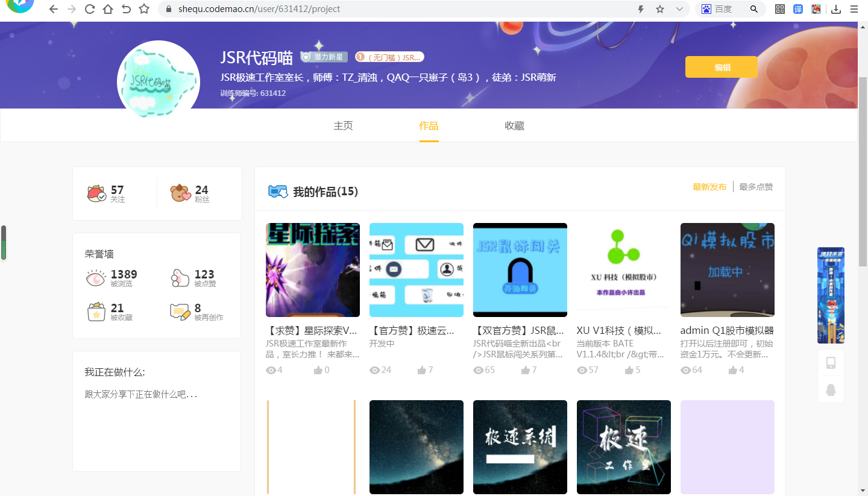This screenshot has height=496, width=868.
Task: Open the 极速系统 project thumbnail
Action: tap(520, 447)
